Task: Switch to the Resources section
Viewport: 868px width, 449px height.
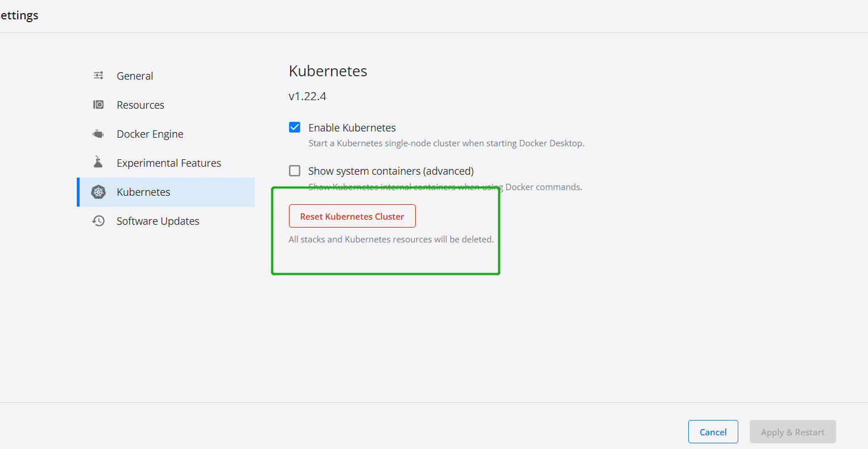Action: [140, 104]
